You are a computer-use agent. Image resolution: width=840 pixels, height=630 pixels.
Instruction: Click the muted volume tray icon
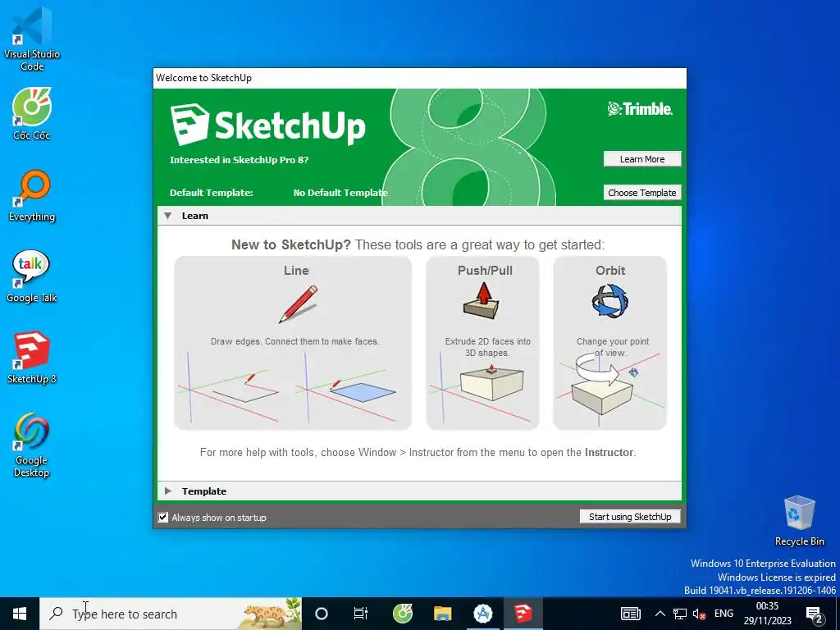pyautogui.click(x=699, y=614)
